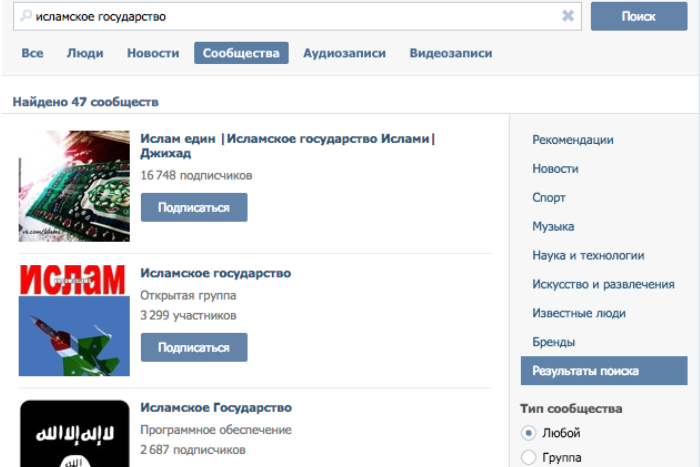Click Подписаться under the 3 299 участников group

click(x=194, y=348)
